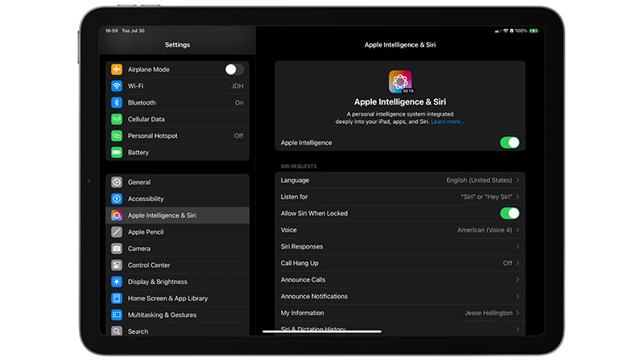Open the Voice chevron for American Voice 4
This screenshot has height=362, width=644.
point(518,230)
